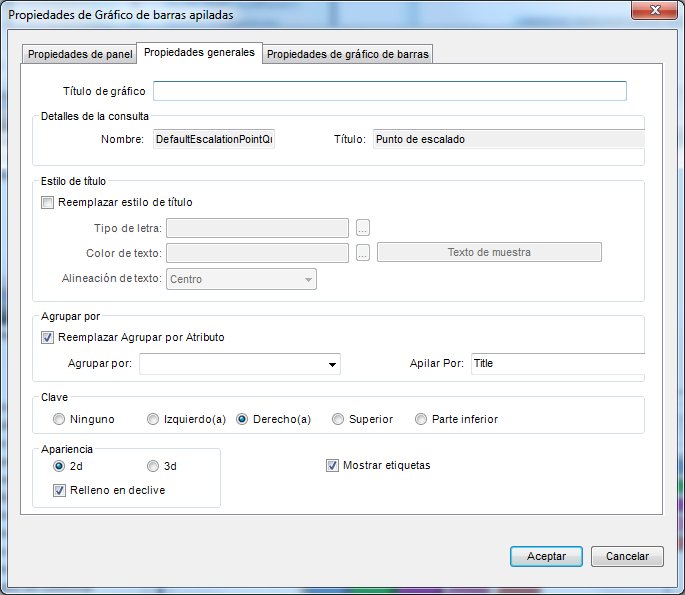This screenshot has width=685, height=595.
Task: Choose Ninguno for legend position
Action: [59, 419]
